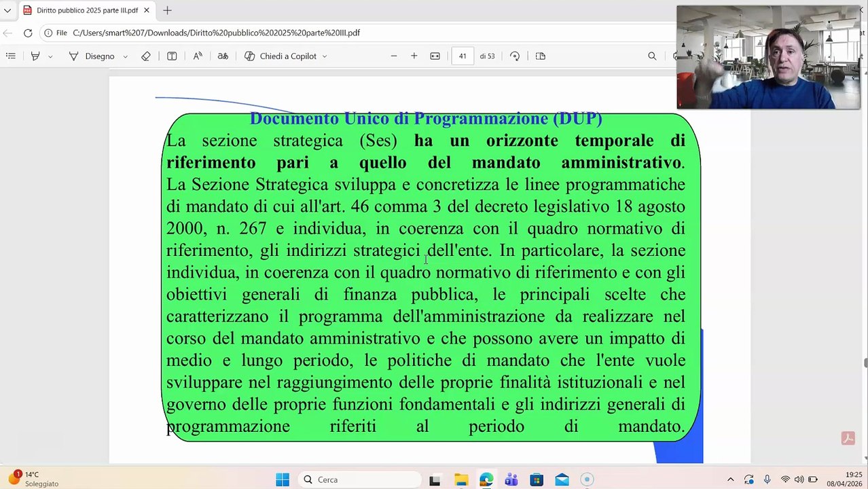Open the clock showing 19:25 08/04/2026
This screenshot has width=868, height=489.
(845, 479)
